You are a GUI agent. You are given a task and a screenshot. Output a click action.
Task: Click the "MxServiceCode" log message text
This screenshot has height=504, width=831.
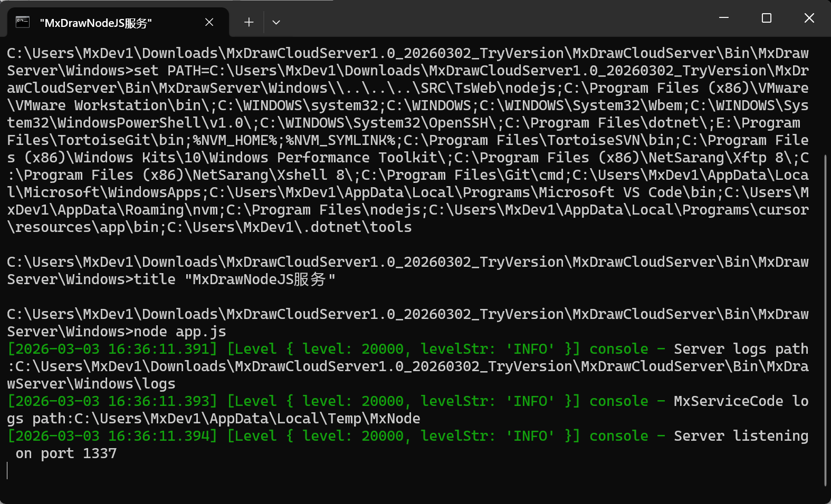tap(728, 401)
